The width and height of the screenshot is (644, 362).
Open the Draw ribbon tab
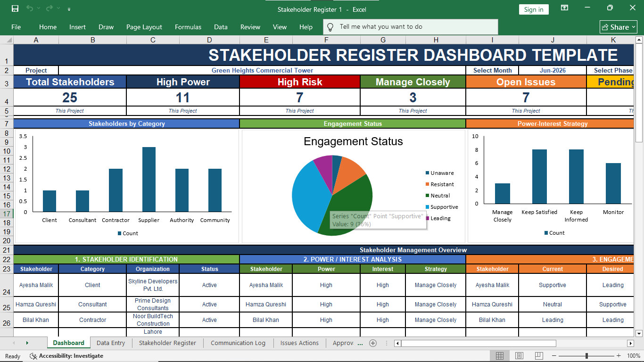tap(106, 27)
